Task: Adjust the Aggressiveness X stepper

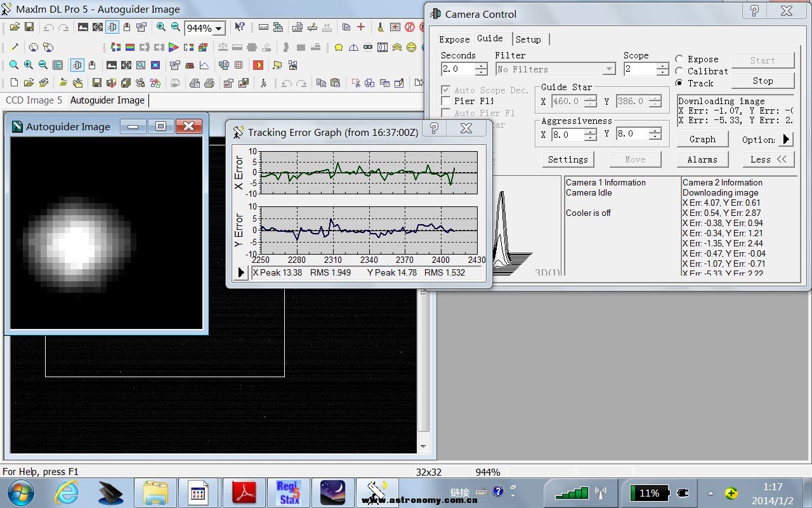Action: [x=591, y=134]
